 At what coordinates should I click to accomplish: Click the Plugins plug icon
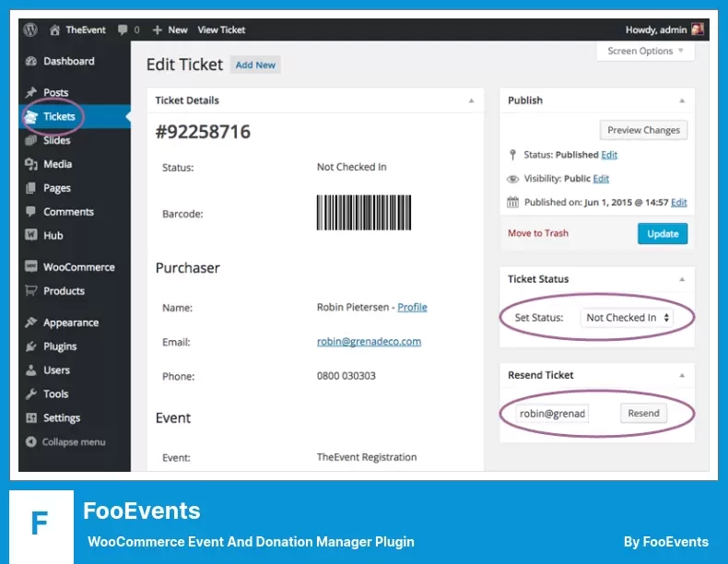point(31,347)
